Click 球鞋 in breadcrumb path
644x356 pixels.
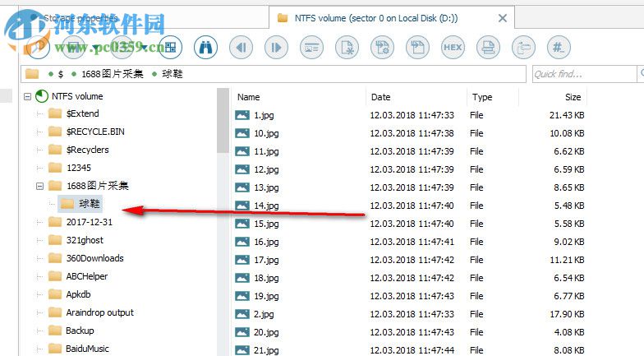click(172, 74)
